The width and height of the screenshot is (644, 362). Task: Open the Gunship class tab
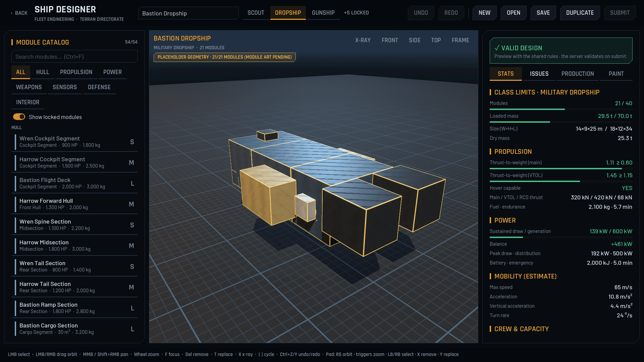click(x=323, y=13)
